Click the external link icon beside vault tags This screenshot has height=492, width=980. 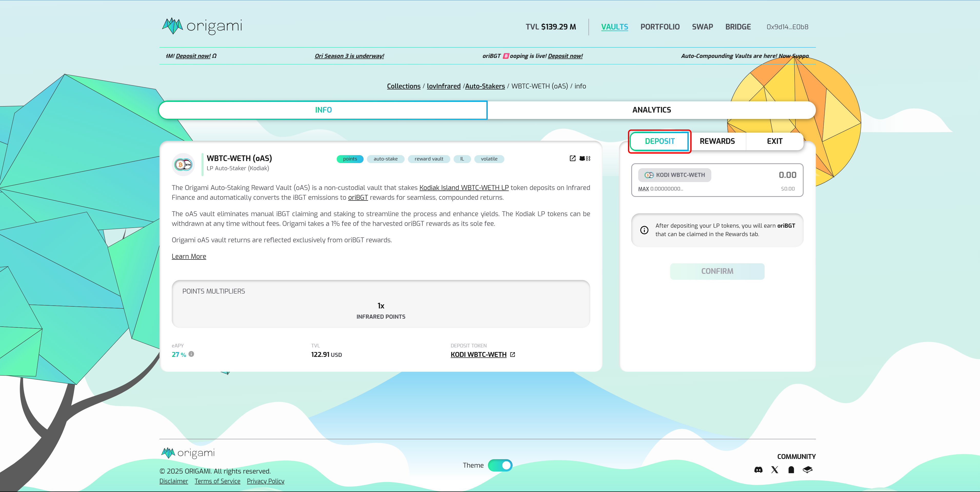tap(573, 158)
